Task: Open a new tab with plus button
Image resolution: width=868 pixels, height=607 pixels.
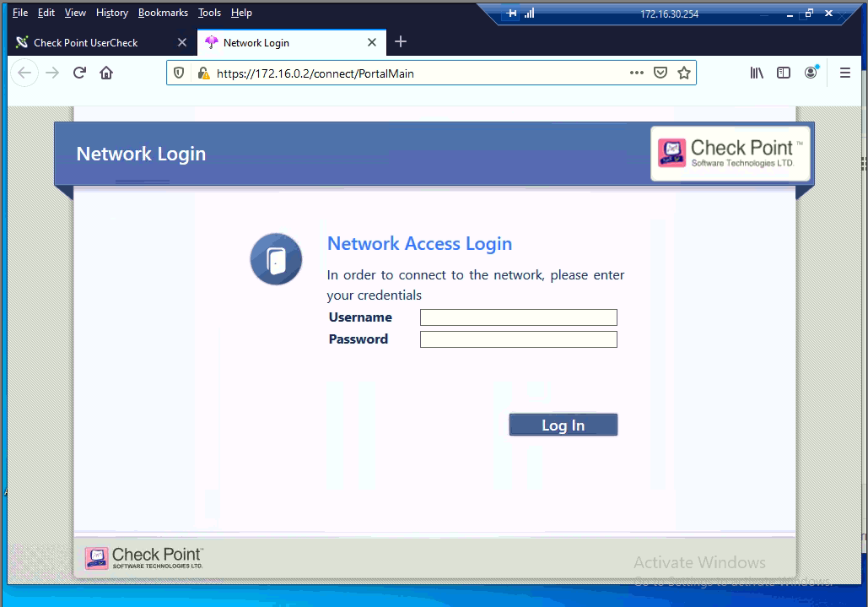Action: point(400,41)
